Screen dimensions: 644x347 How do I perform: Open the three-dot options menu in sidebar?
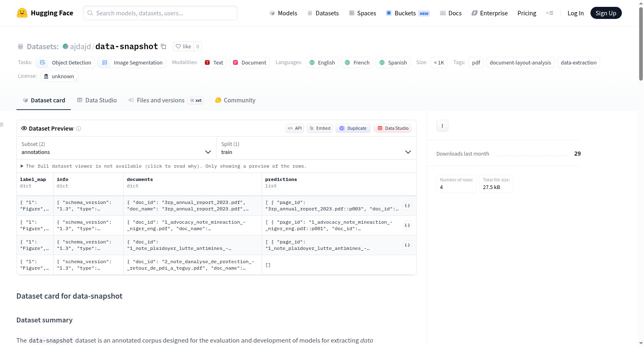coord(442,126)
